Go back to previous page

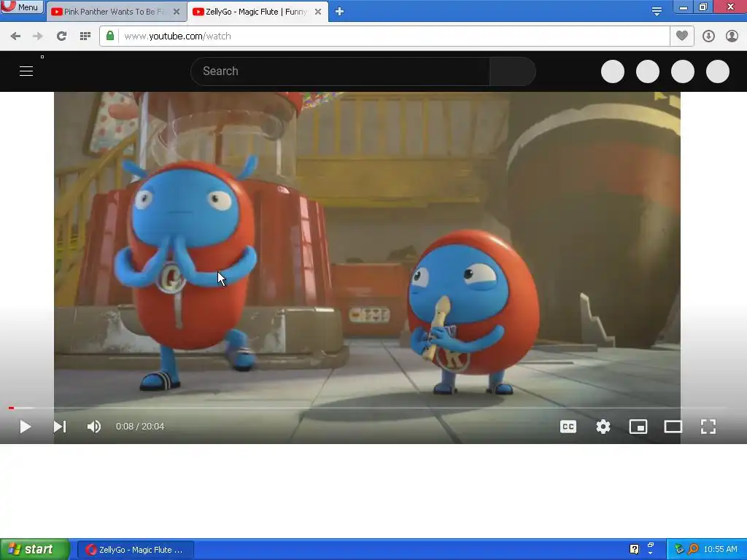15,36
